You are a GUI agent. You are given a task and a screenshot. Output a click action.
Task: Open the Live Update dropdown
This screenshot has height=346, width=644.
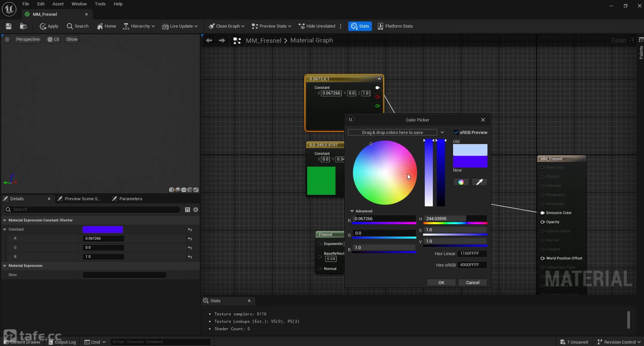coord(180,26)
